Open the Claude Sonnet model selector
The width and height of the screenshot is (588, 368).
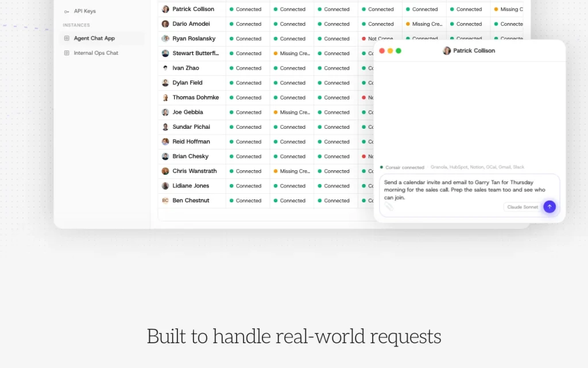(x=523, y=207)
